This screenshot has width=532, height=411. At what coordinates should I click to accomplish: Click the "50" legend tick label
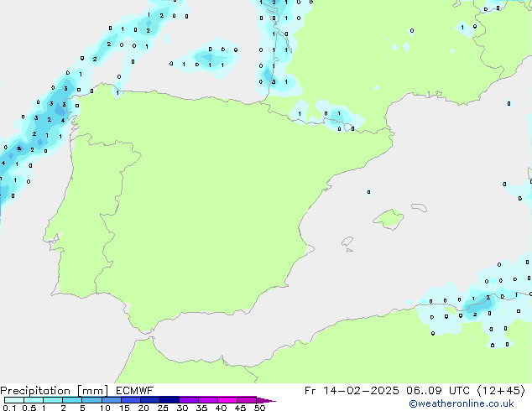coord(259,408)
